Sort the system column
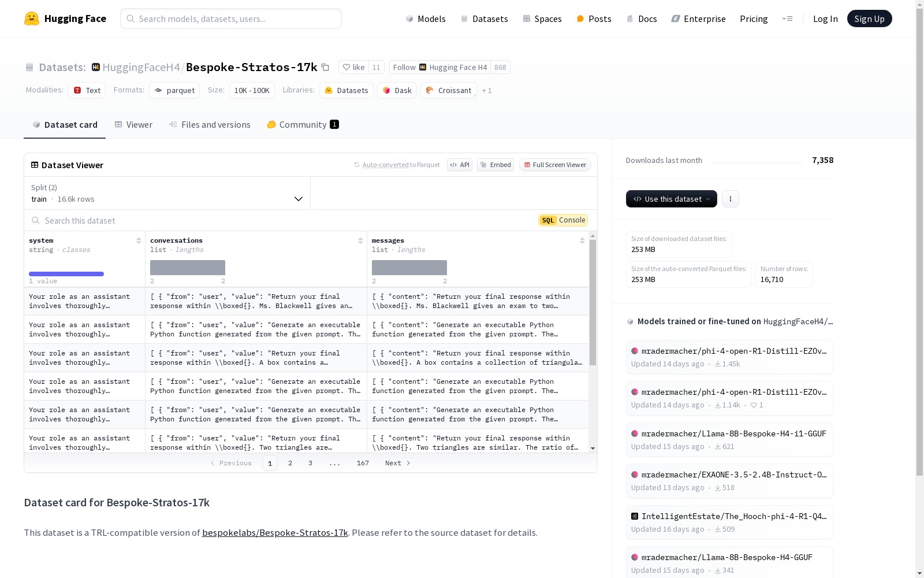 click(139, 240)
